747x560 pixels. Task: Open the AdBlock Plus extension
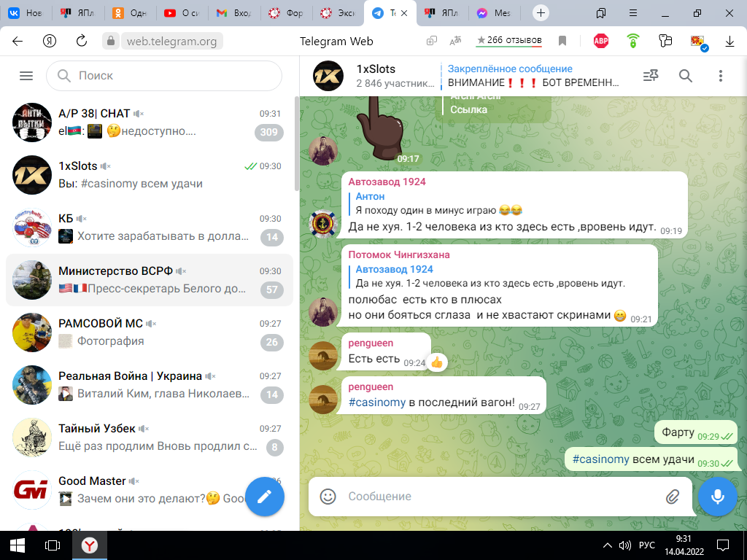601,41
